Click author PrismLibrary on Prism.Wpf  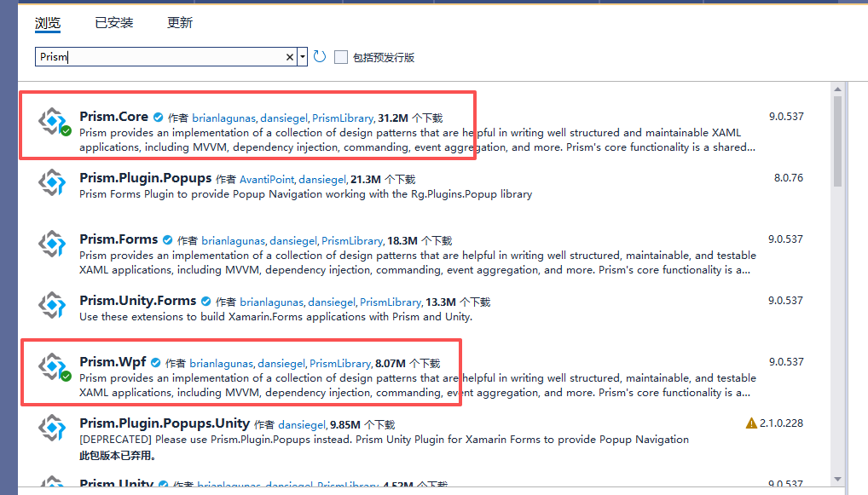pos(340,364)
